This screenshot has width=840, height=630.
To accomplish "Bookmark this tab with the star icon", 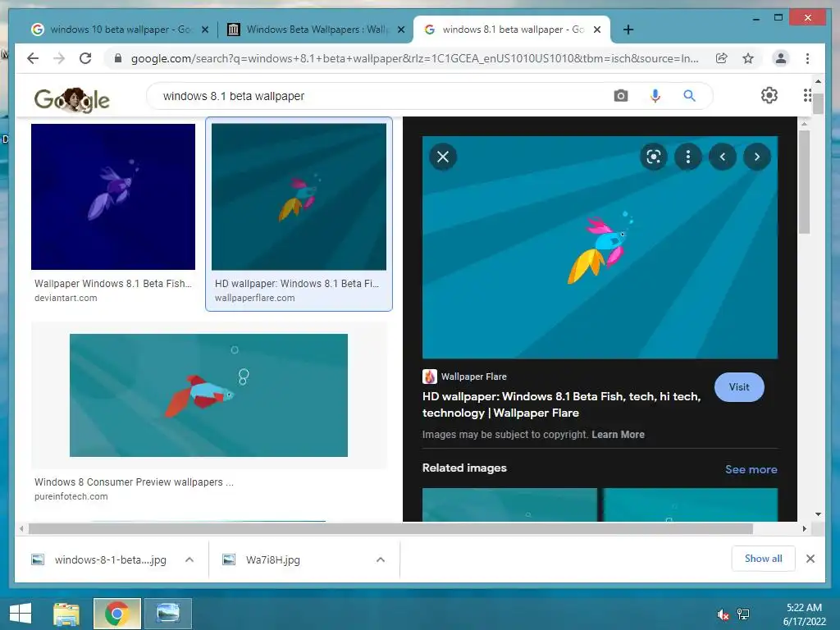I will [x=748, y=58].
